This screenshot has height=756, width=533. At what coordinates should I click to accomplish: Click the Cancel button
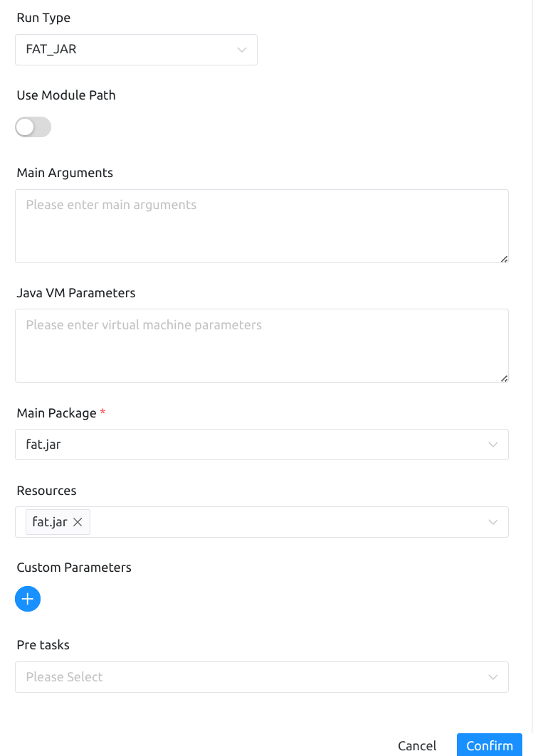[417, 745]
